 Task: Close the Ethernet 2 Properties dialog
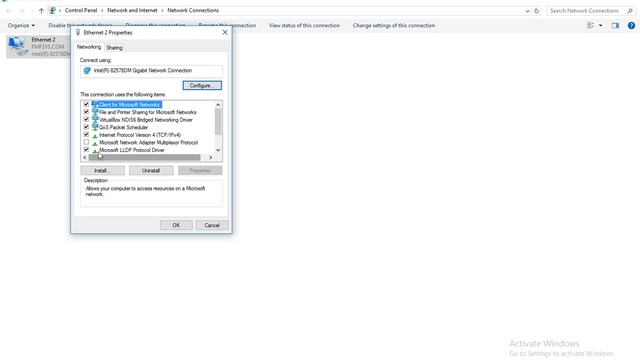coord(224,32)
